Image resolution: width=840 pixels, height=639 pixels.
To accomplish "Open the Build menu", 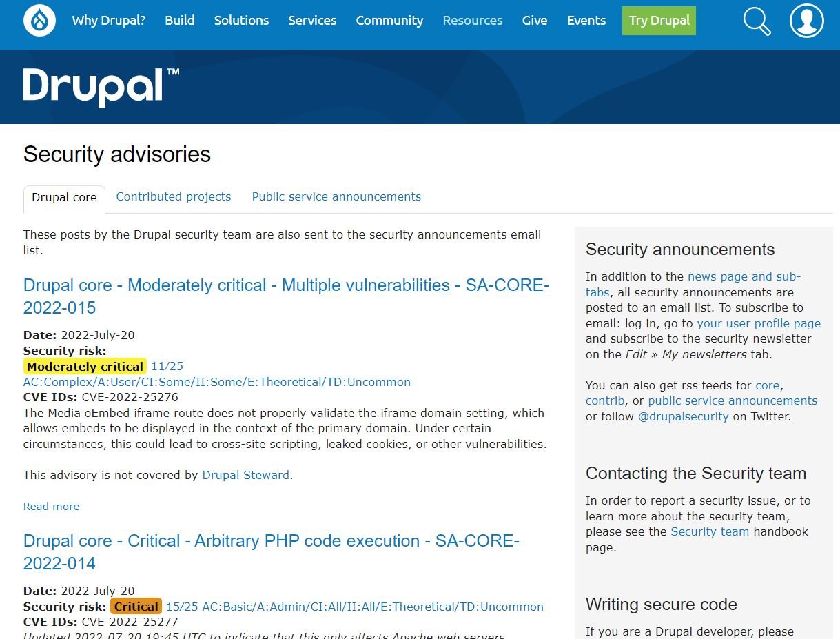I will (180, 21).
